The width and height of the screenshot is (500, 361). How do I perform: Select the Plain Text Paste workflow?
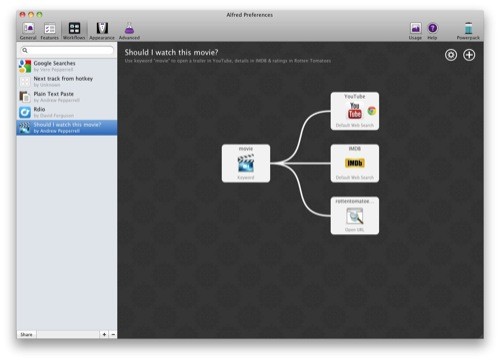point(67,97)
